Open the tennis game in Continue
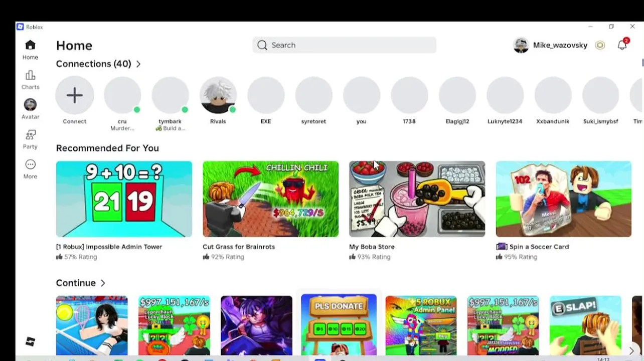 click(x=92, y=325)
